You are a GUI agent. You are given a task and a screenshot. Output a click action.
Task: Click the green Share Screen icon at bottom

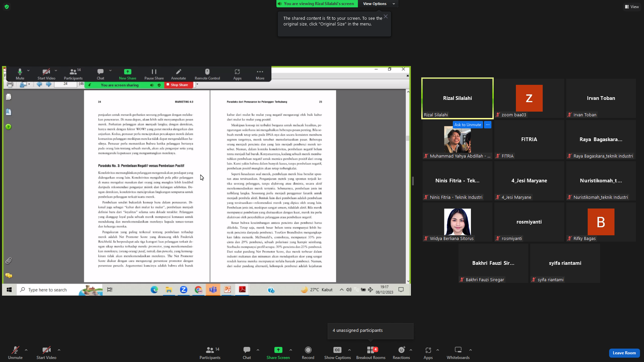pyautogui.click(x=278, y=350)
